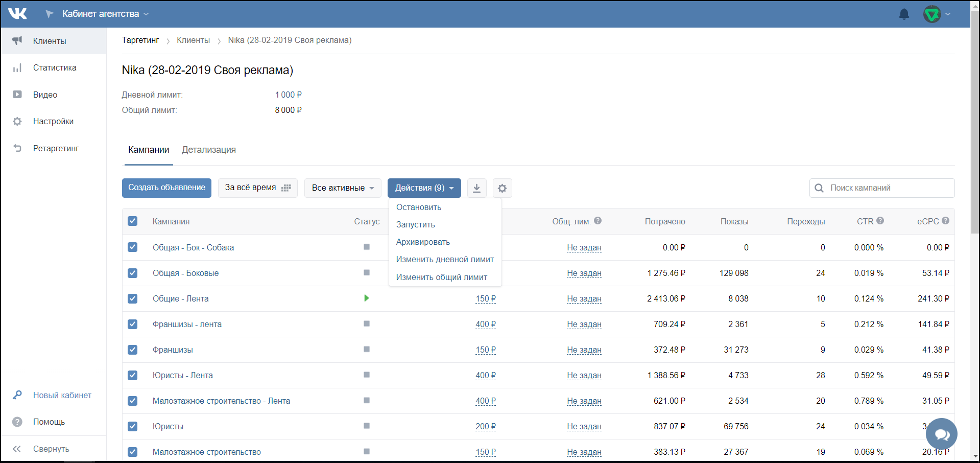Viewport: 980px width, 463px height.
Task: Switch to the Кампании tab
Action: (x=149, y=150)
